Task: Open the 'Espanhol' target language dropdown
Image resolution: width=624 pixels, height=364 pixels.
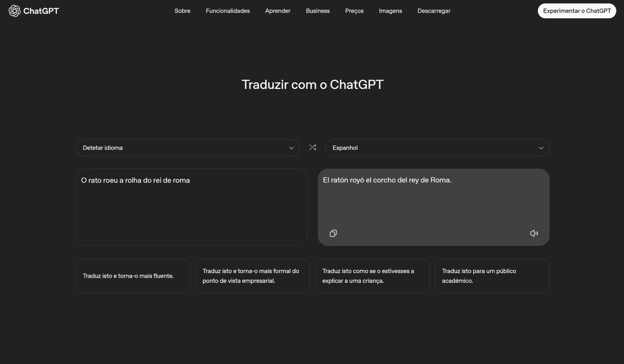Action: 438,148
